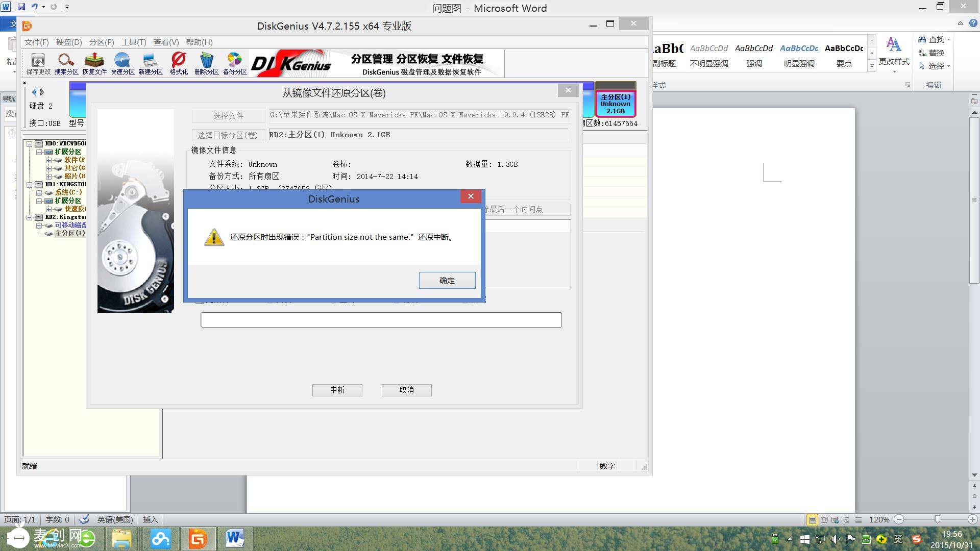This screenshot has width=980, height=551.
Task: Click 取消 to cancel the restore dialog
Action: 406,390
